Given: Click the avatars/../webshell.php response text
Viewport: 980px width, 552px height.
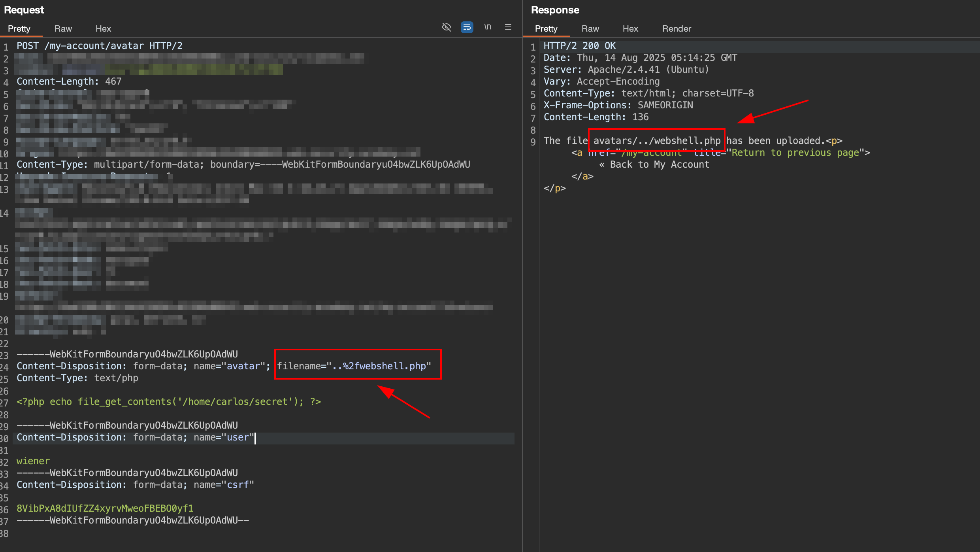Looking at the screenshot, I should 657,141.
